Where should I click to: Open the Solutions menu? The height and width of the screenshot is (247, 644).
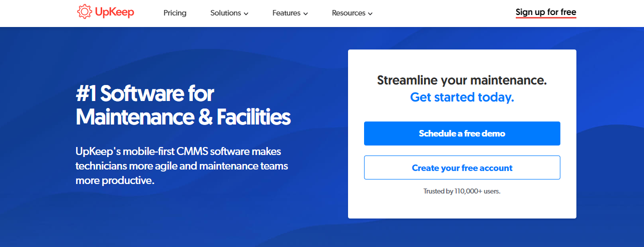coord(229,13)
